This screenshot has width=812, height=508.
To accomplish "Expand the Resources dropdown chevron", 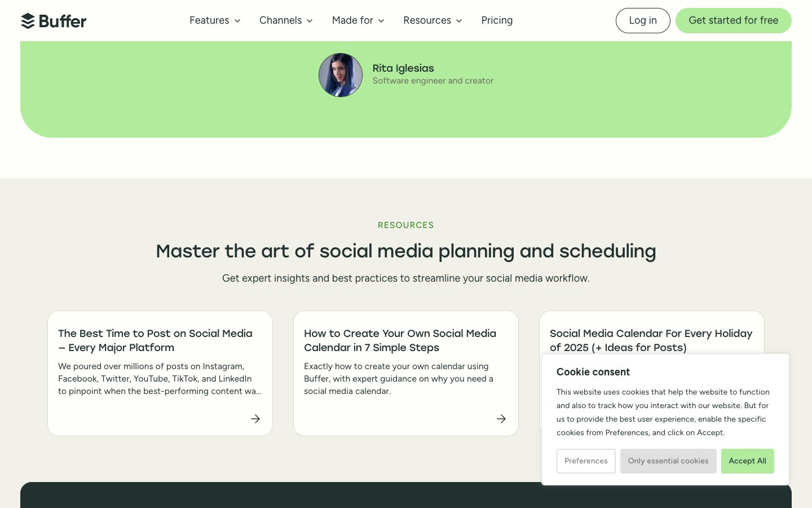I will click(459, 21).
